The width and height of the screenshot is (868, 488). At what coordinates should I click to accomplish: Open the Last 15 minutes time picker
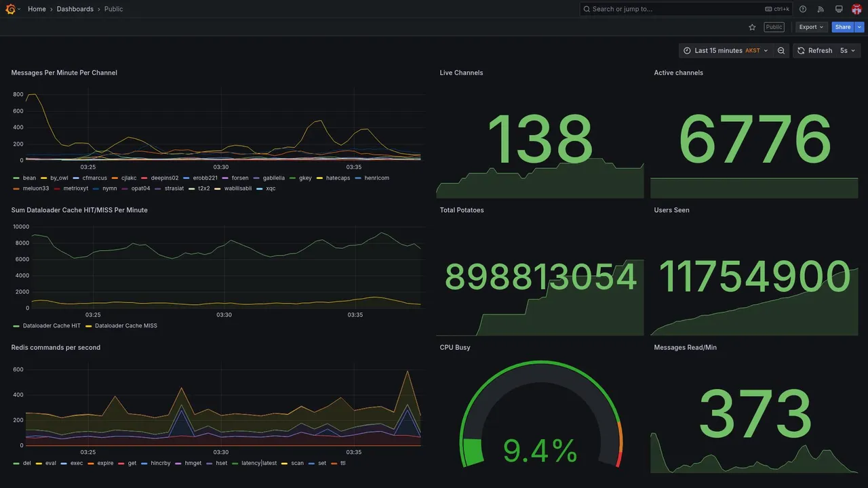pyautogui.click(x=726, y=51)
